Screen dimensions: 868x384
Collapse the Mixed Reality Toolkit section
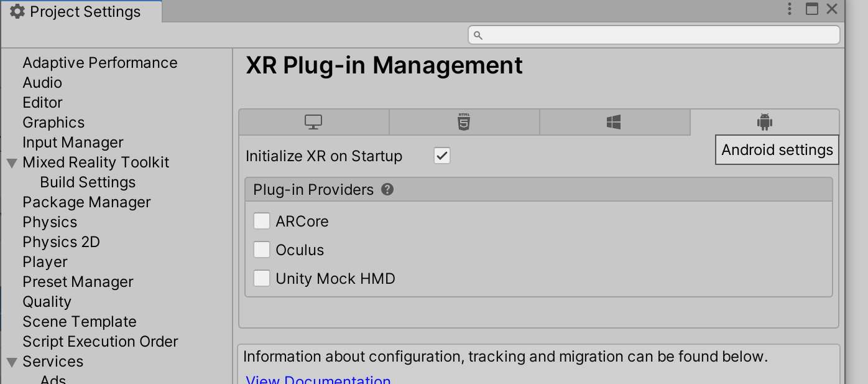click(11, 162)
